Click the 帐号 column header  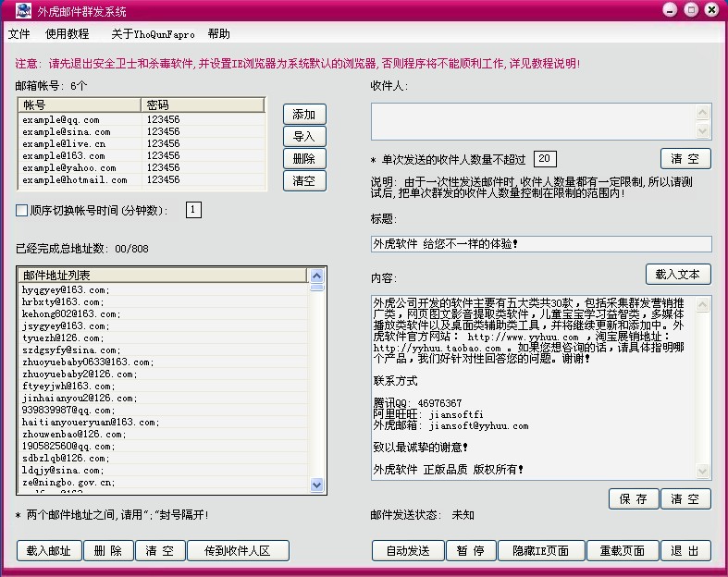(80, 105)
